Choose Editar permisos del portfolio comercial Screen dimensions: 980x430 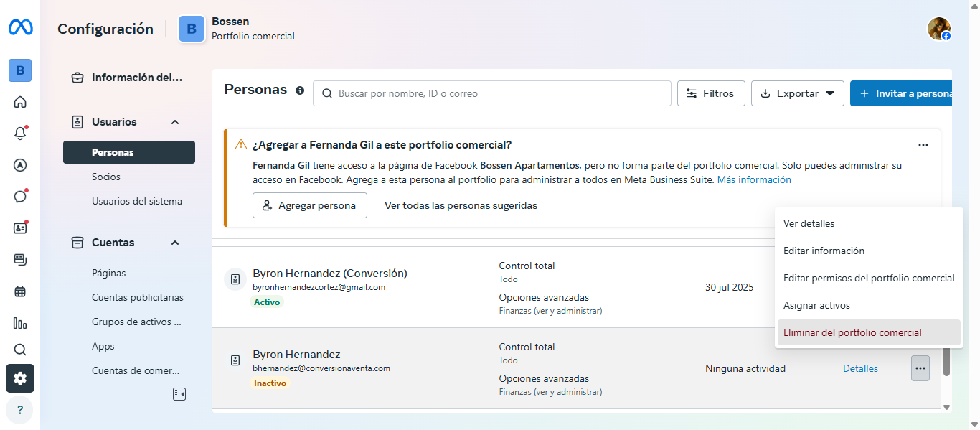click(x=868, y=278)
